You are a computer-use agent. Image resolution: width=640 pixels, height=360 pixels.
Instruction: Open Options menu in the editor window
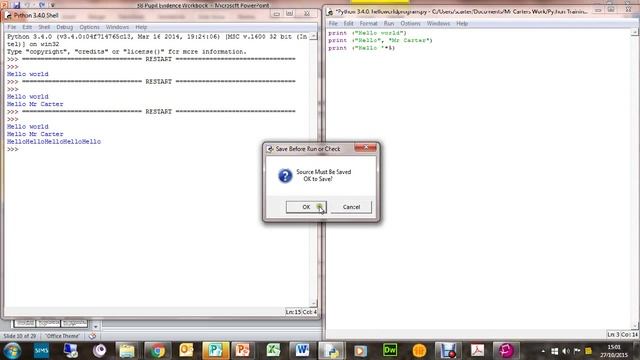(x=410, y=23)
